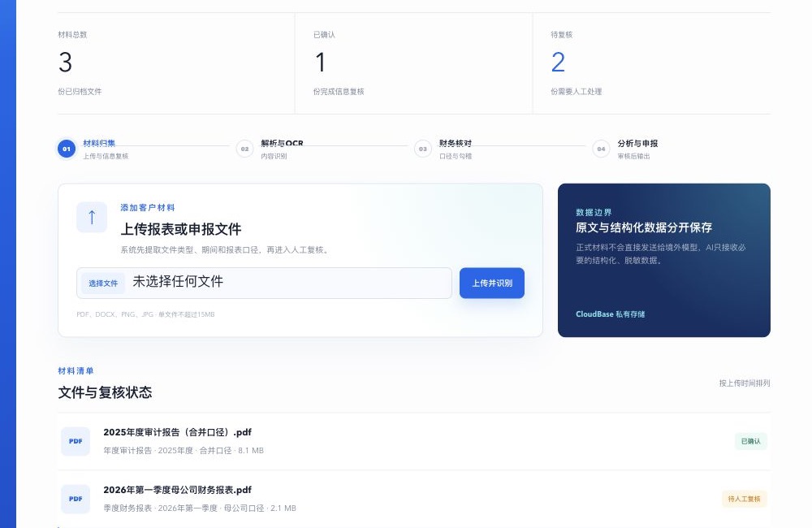The height and width of the screenshot is (528, 812).
Task: Open PDF icon of 2026年第一季度母公司财务报表
Action: tap(76, 499)
